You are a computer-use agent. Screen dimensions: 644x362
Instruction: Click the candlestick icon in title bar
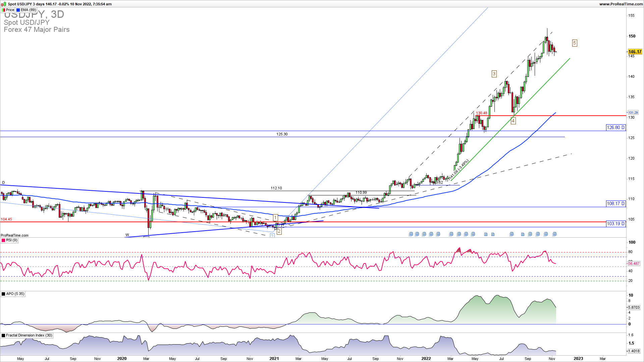click(x=4, y=4)
